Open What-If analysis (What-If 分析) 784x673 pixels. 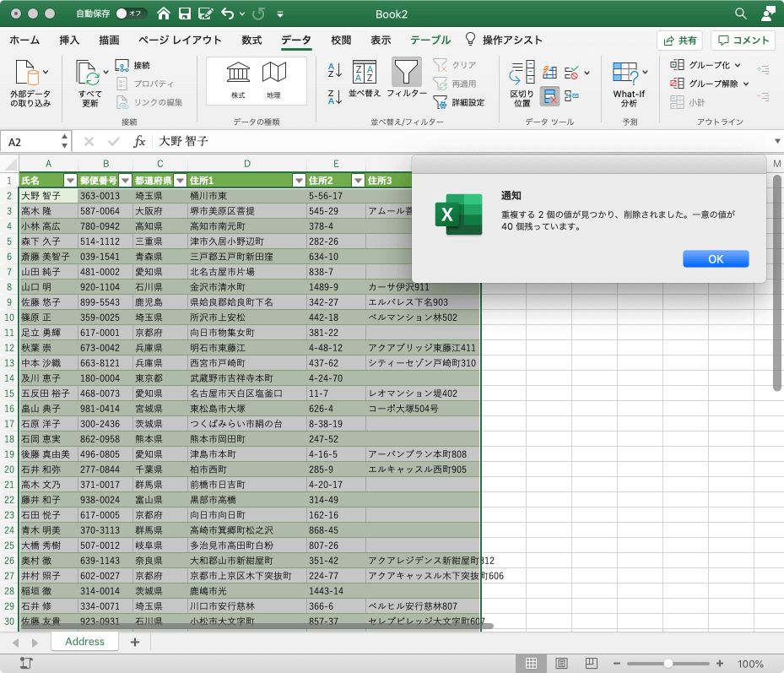click(x=629, y=84)
